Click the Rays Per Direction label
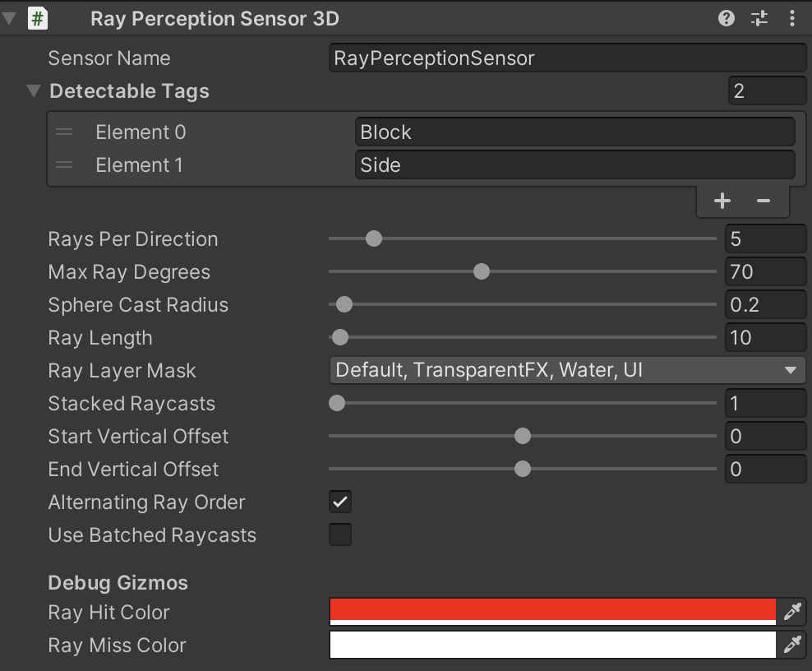Viewport: 812px width, 671px height. (133, 239)
